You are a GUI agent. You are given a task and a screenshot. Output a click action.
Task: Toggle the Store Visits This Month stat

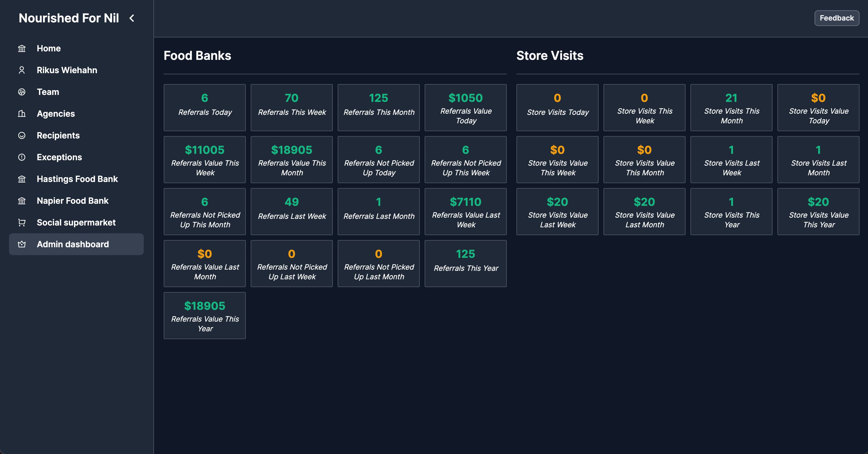click(732, 107)
